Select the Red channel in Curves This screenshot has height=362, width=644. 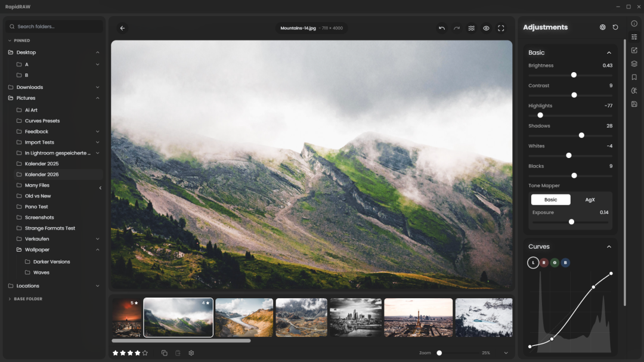pyautogui.click(x=543, y=262)
